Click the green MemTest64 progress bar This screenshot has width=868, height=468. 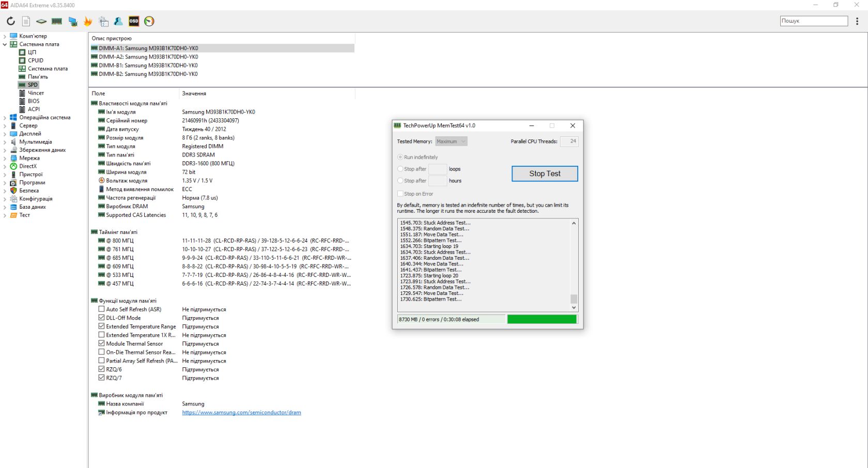[x=541, y=319]
